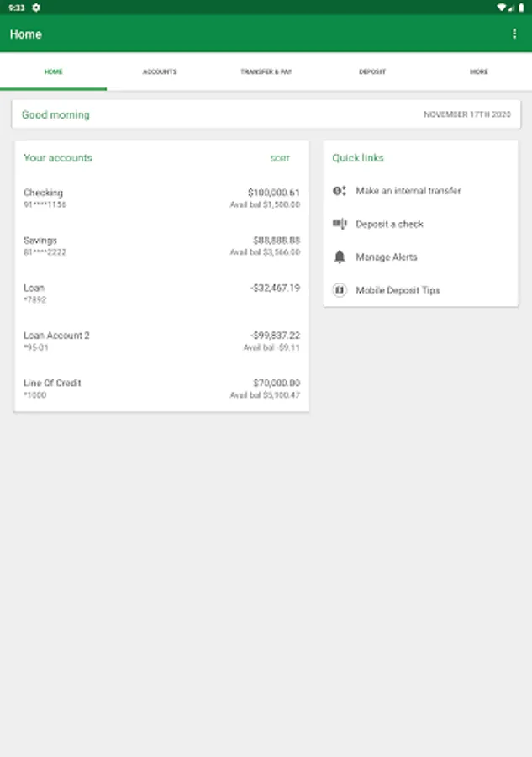Tap the battery status icon
532x757 pixels.
coord(521,8)
